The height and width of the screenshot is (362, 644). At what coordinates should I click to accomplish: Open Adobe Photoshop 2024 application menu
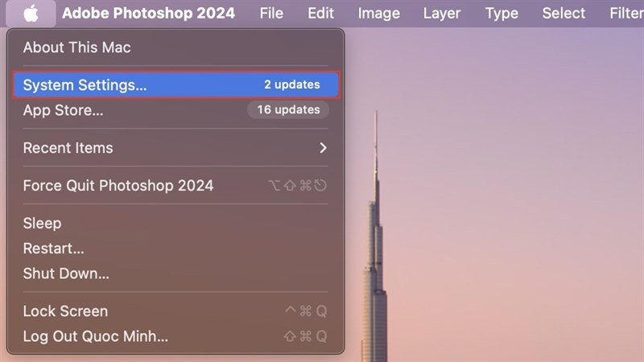(148, 14)
